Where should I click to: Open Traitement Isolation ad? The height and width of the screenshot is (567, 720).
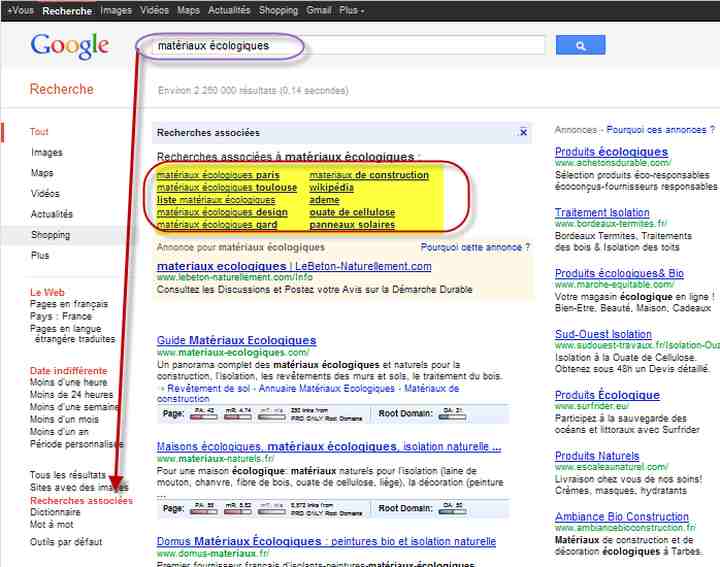tap(602, 213)
